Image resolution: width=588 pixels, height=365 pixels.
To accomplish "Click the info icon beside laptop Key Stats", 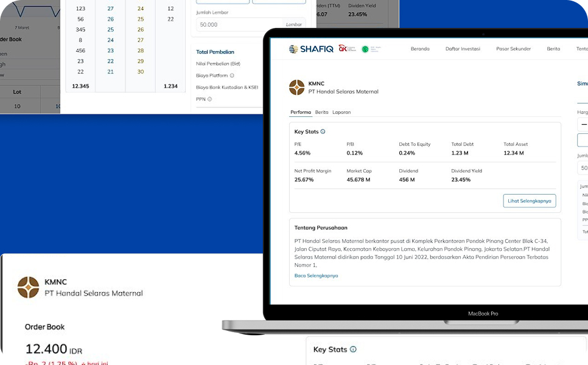I will point(323,131).
